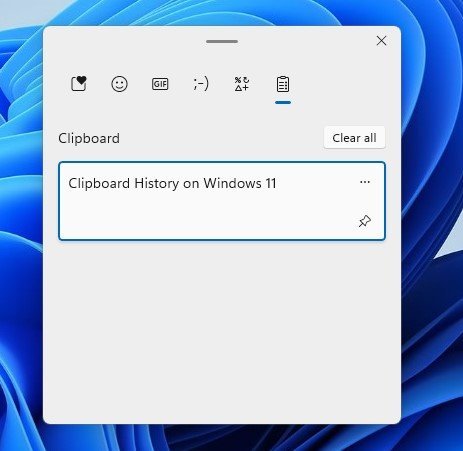Click the Clipboard section heading
Image resolution: width=463 pixels, height=451 pixels.
89,138
